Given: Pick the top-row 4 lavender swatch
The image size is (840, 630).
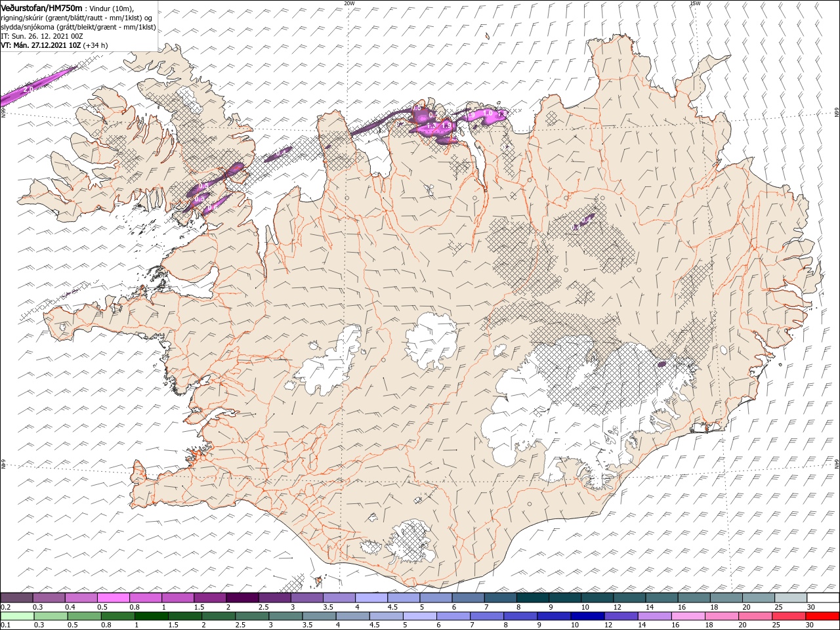Looking at the screenshot, I should [371, 598].
